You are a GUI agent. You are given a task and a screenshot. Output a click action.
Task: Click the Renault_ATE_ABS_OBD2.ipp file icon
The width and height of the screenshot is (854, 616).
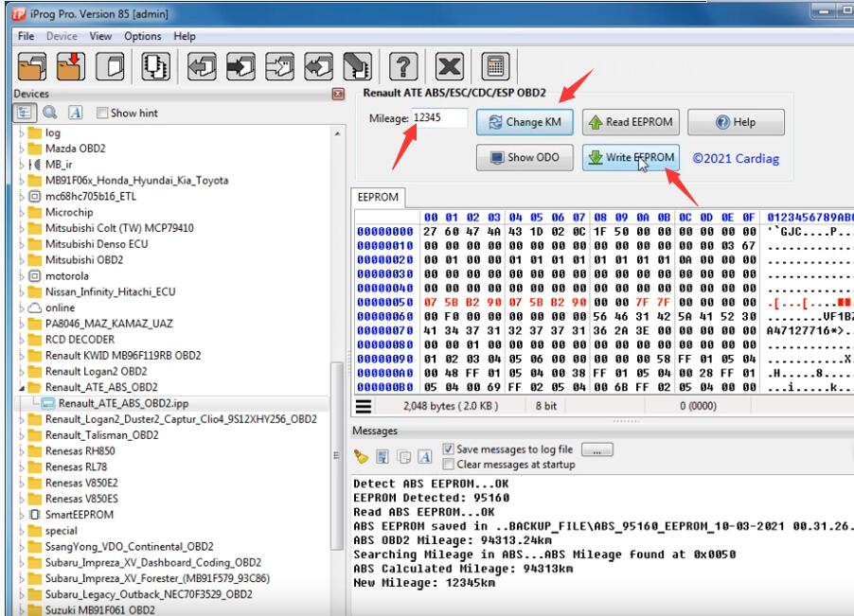point(48,403)
